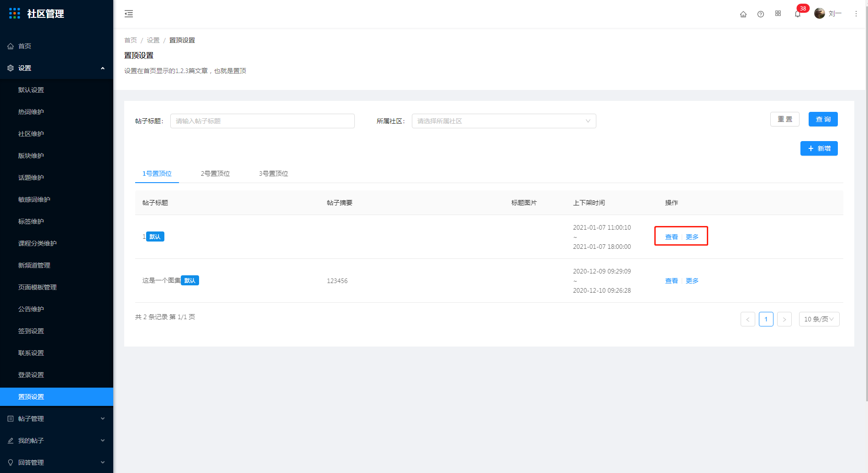Switch to the 2号置顶位 tab

[216, 173]
